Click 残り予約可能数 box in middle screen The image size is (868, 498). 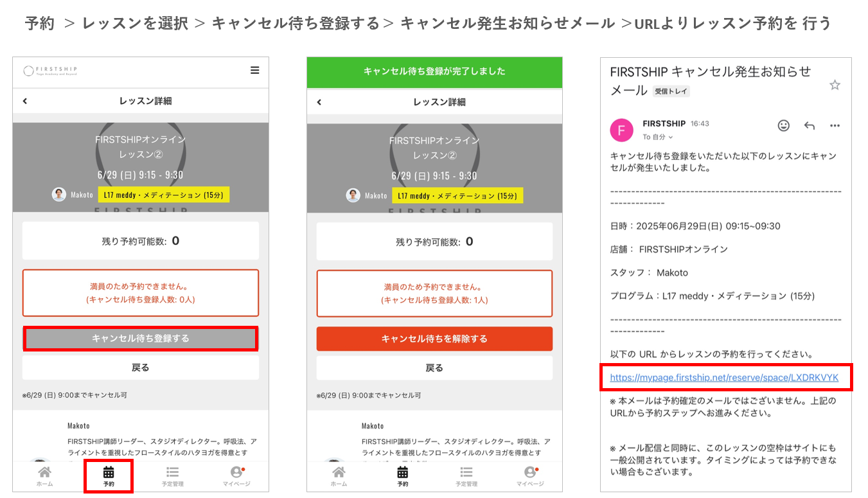pos(434,242)
